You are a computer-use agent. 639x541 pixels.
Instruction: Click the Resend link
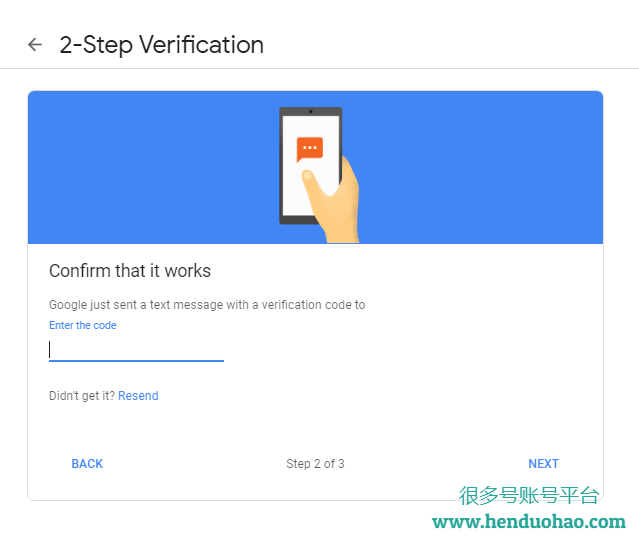(x=138, y=396)
